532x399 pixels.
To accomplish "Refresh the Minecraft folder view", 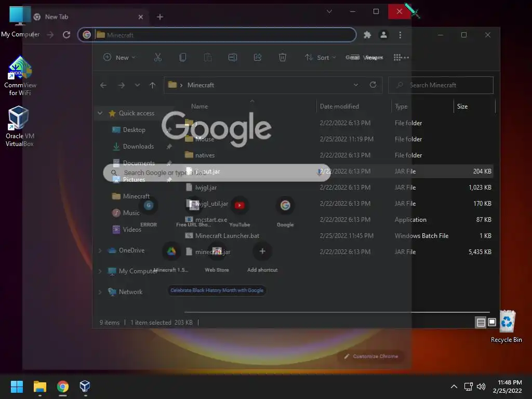I will (373, 85).
